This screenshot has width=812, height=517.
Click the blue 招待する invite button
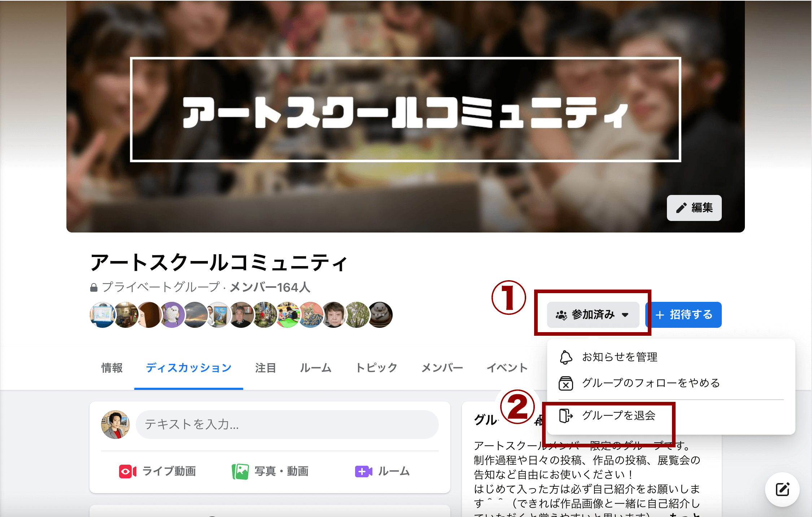684,314
